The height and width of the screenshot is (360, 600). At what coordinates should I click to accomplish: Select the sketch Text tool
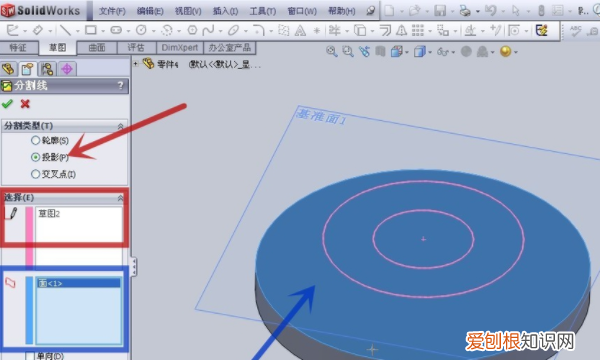tap(300, 30)
